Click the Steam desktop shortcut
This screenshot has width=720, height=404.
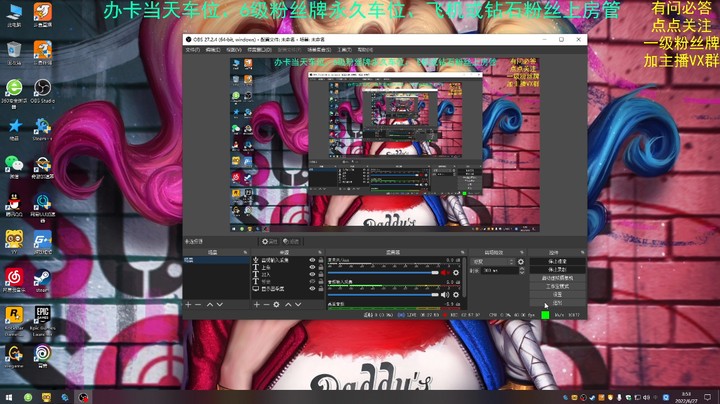pyautogui.click(x=42, y=281)
